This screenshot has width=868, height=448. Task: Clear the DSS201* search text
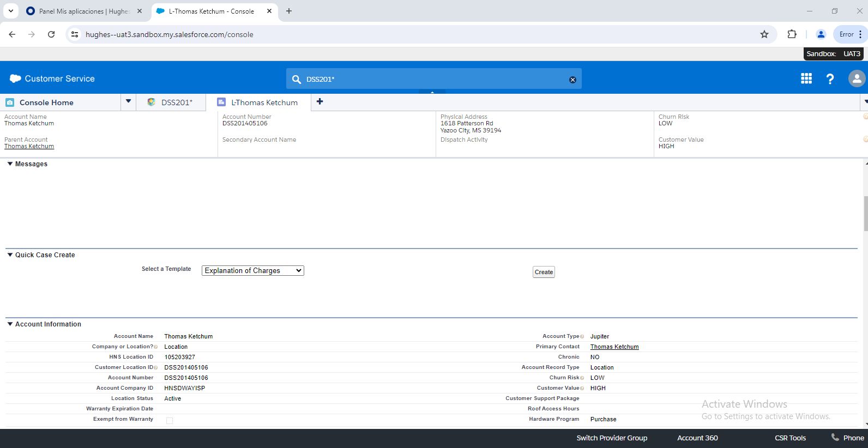tap(572, 80)
